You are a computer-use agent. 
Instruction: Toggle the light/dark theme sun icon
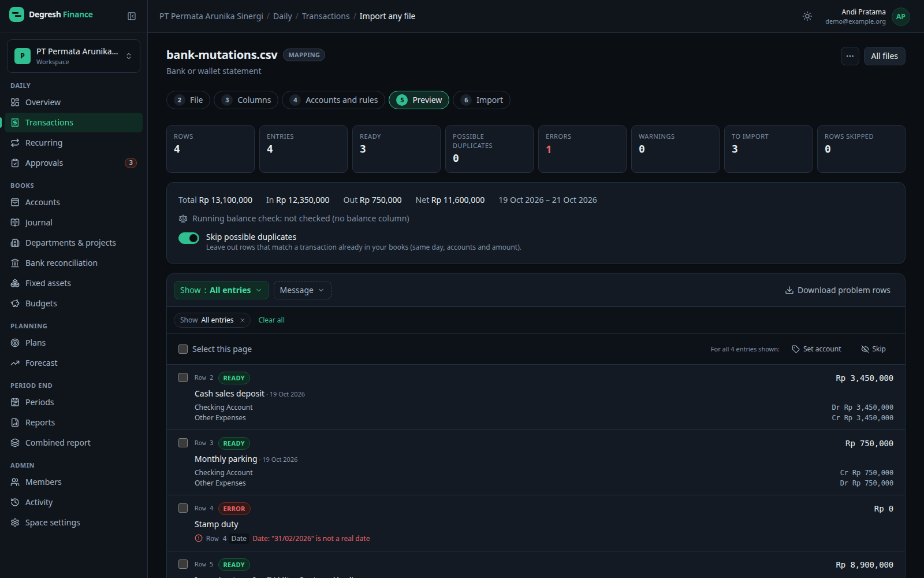(807, 16)
